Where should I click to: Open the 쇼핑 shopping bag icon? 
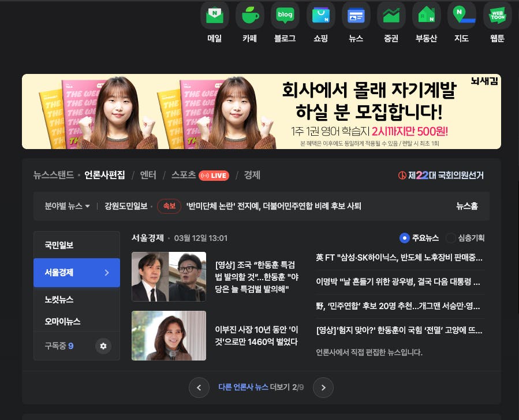321,15
